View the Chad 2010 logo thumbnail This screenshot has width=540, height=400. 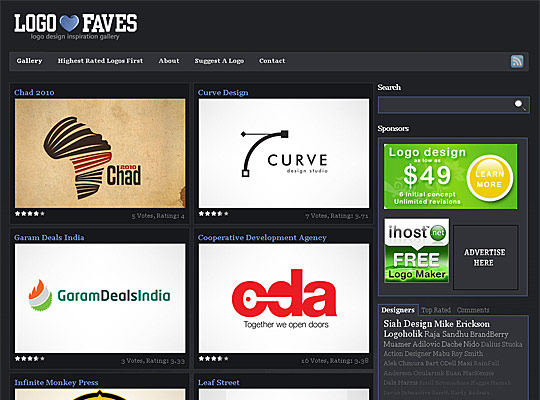(100, 153)
